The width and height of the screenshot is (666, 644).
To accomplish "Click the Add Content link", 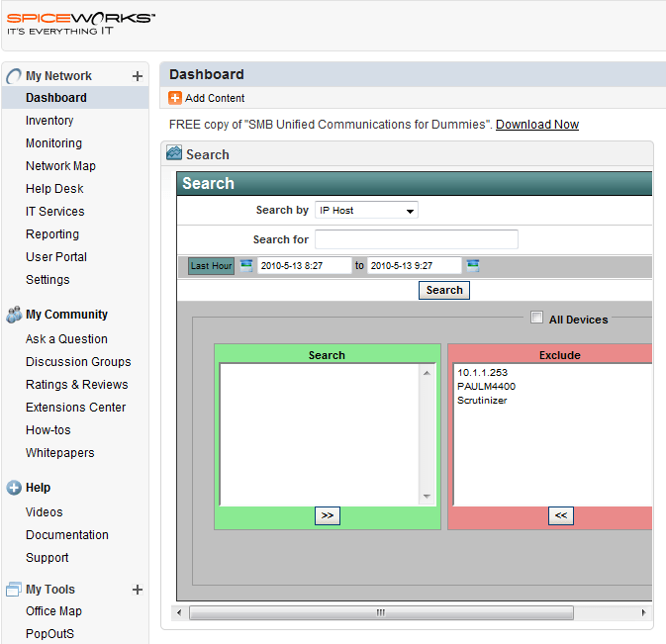I will [215, 98].
